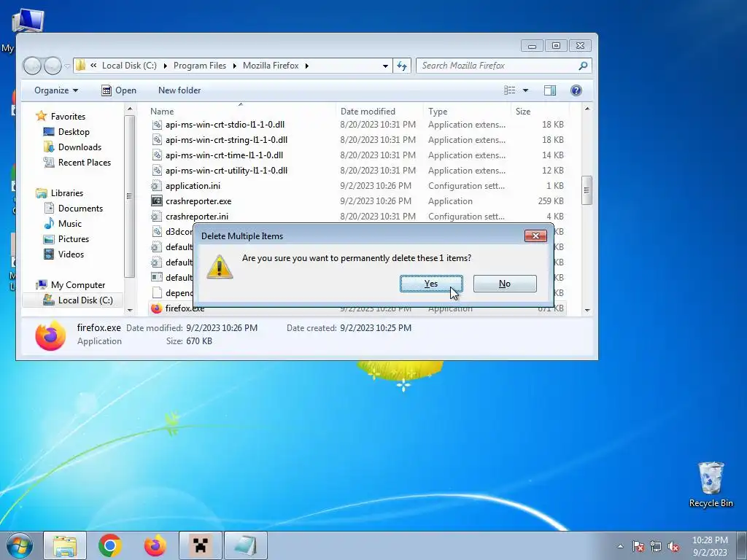Show hidden tray icons arrow

tap(620, 546)
